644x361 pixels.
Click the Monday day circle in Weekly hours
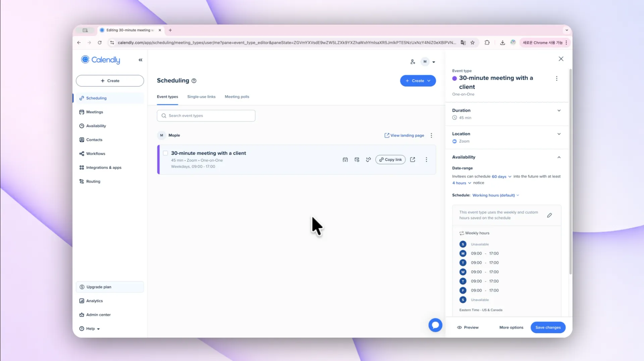[x=463, y=253]
